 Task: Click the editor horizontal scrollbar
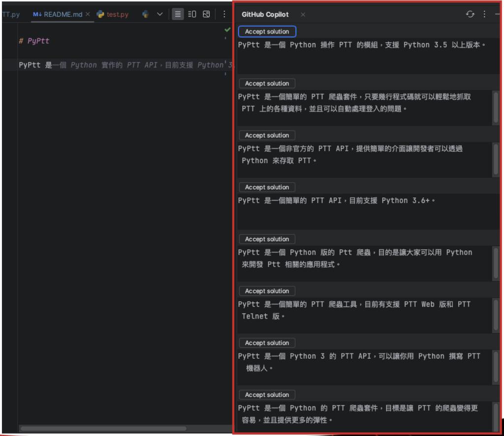[x=103, y=429]
